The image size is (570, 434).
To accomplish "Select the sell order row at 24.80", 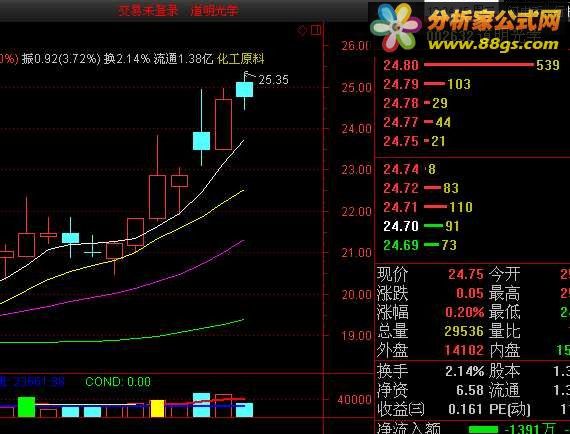I will (x=471, y=65).
